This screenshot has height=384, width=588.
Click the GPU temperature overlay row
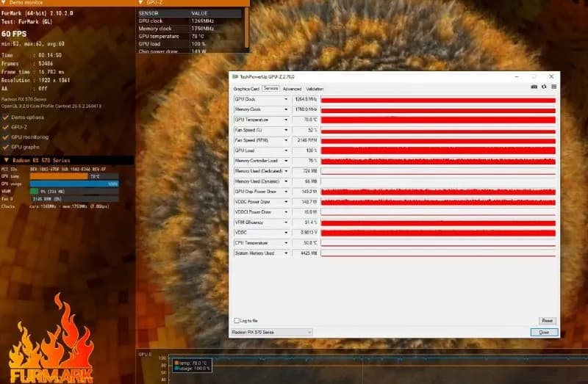pyautogui.click(x=190, y=36)
